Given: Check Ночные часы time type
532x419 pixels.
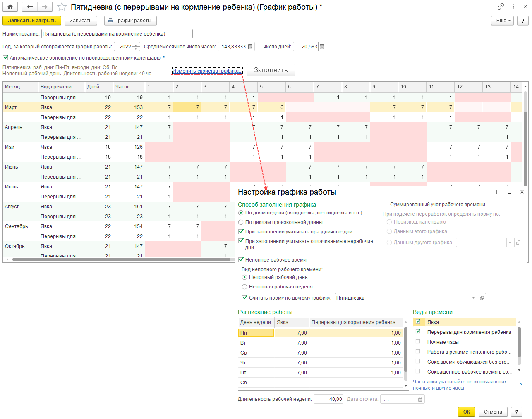Looking at the screenshot, I should click(418, 342).
